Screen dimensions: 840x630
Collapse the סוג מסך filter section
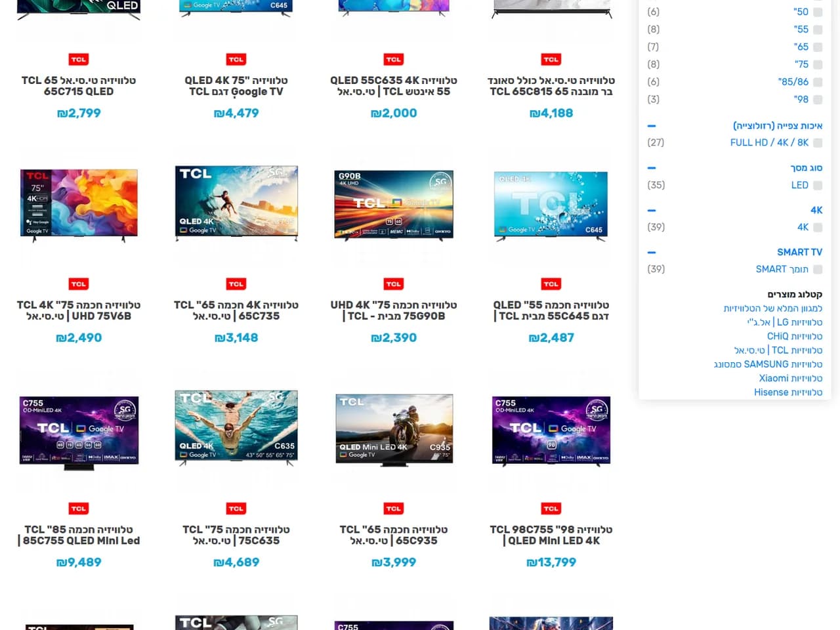click(652, 168)
